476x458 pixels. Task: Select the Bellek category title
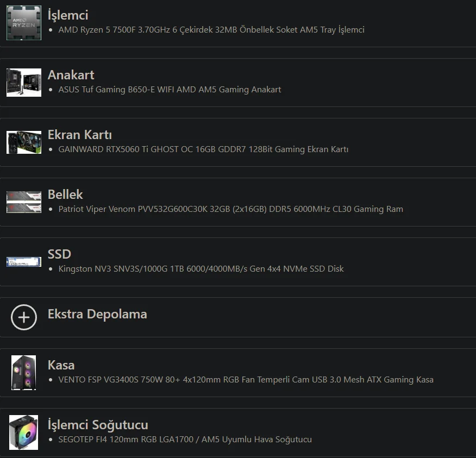pyautogui.click(x=65, y=195)
